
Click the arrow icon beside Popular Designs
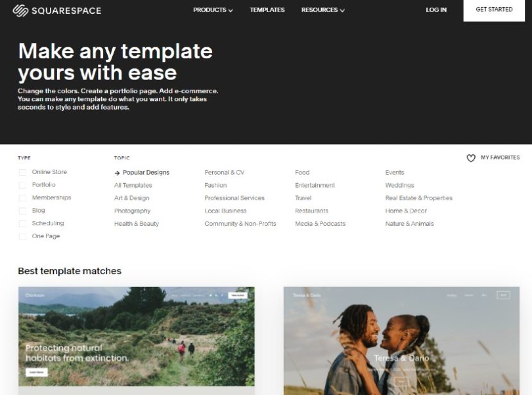coord(117,172)
